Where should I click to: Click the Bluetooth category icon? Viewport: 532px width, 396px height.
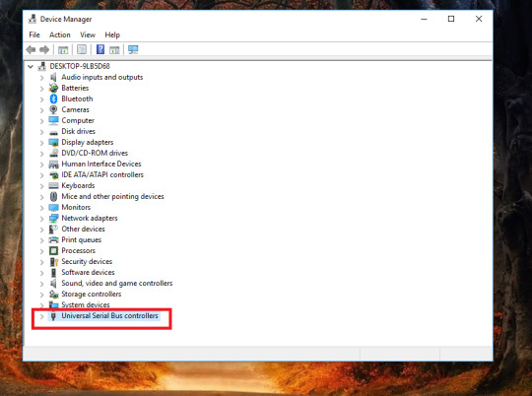(53, 99)
